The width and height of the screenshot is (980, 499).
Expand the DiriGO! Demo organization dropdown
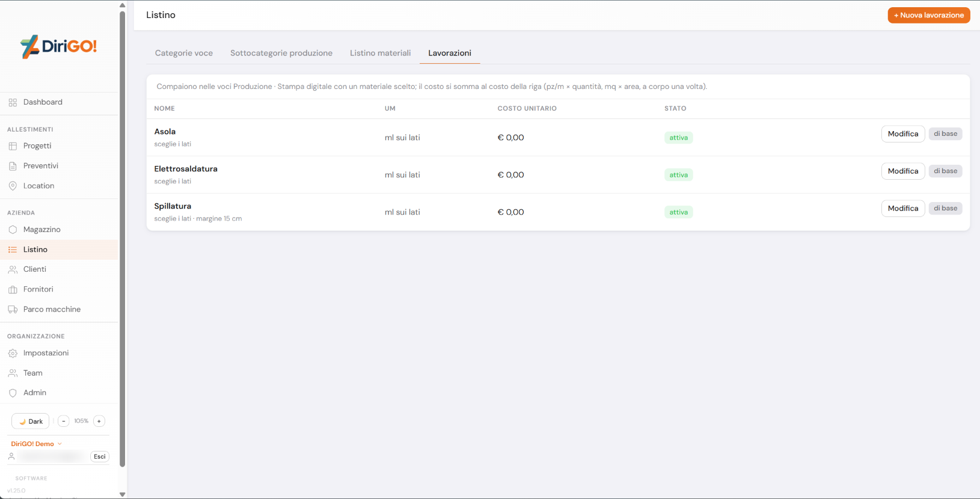[x=37, y=444]
